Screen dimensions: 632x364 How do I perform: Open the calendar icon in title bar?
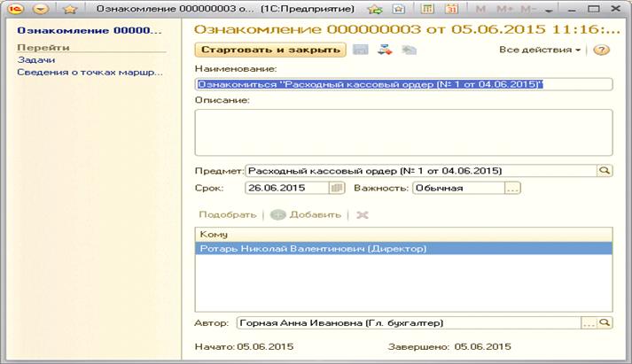(x=451, y=9)
